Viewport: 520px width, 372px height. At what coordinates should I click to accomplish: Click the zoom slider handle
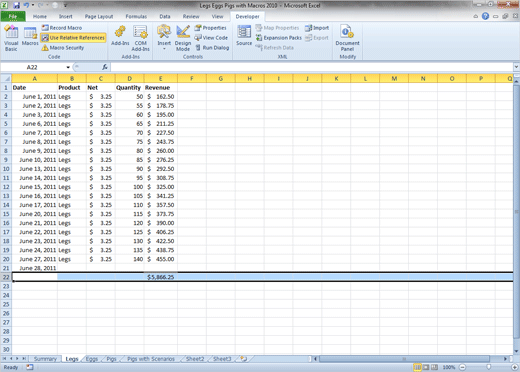[x=489, y=367]
